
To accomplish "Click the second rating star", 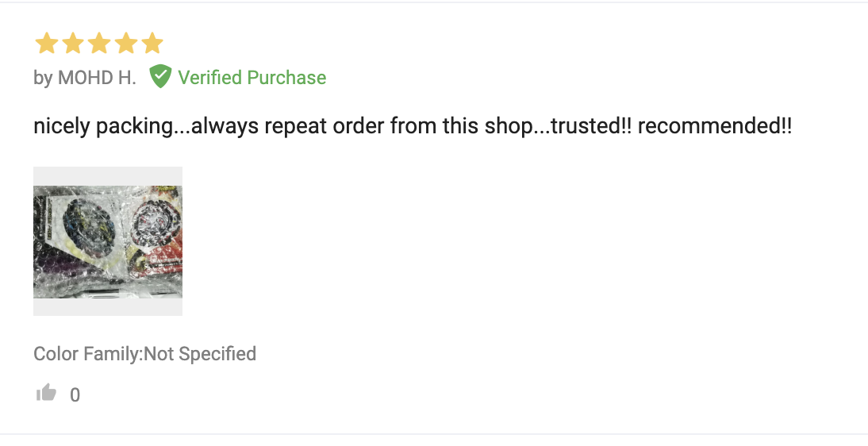I will 73,43.
